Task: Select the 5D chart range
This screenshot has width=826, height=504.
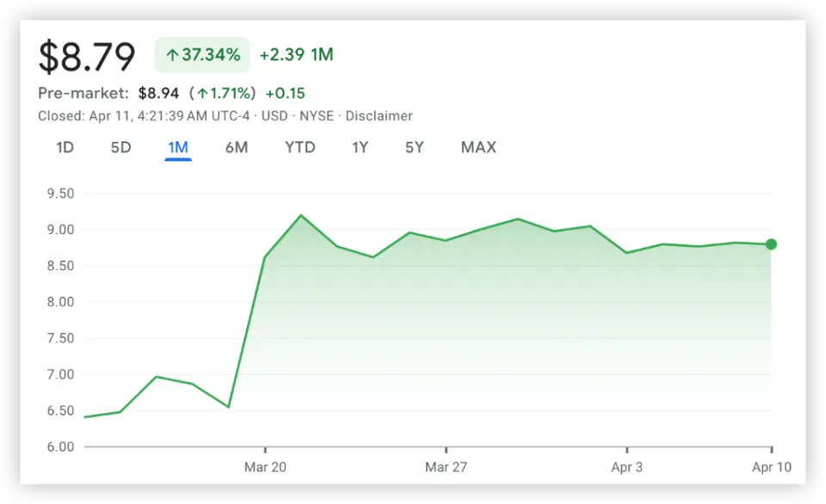Action: (120, 147)
